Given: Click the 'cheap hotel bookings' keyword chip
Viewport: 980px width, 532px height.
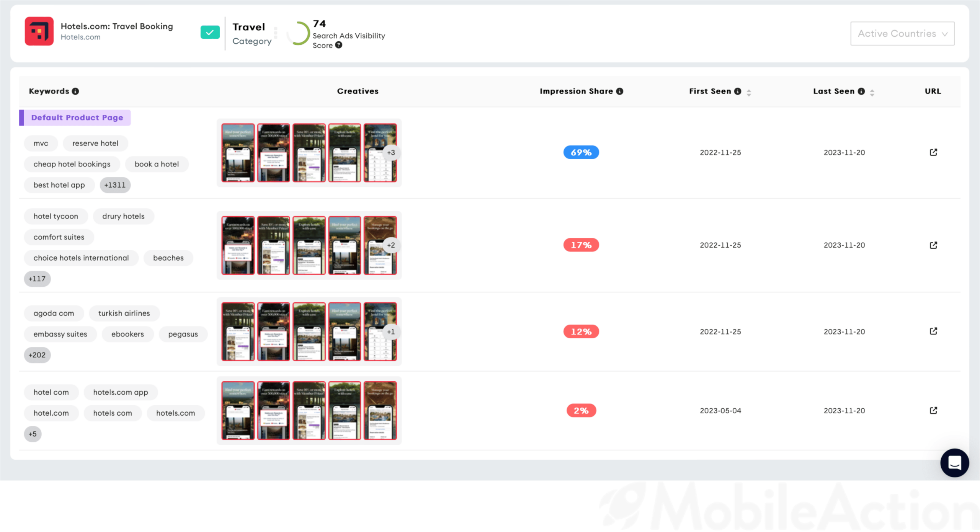Looking at the screenshot, I should coord(72,164).
